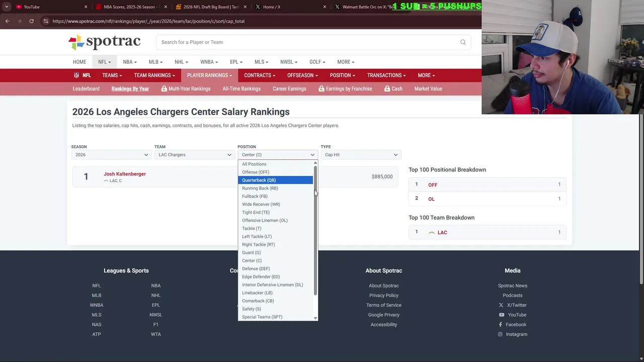
Task: Click the OFF positional breakdown row
Action: (488, 185)
